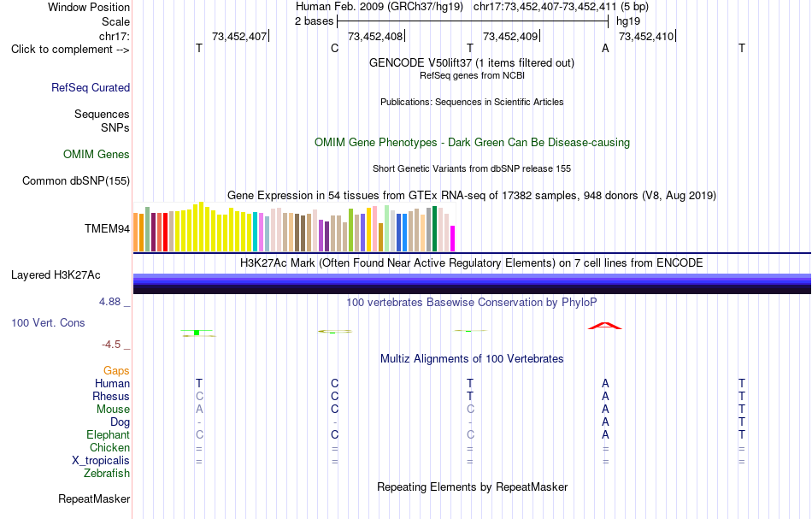The height and width of the screenshot is (519, 812).
Task: Select the Common dbSNP(155) track label
Action: pyautogui.click(x=76, y=180)
